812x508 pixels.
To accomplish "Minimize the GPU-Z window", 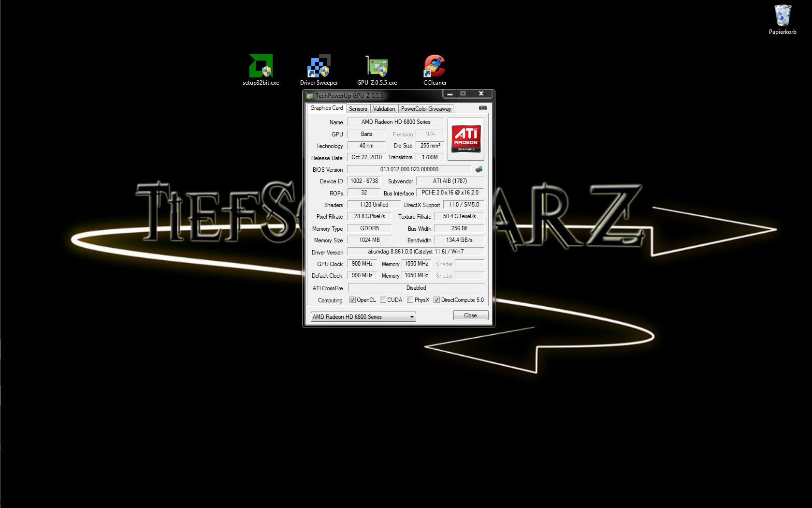I will 450,94.
